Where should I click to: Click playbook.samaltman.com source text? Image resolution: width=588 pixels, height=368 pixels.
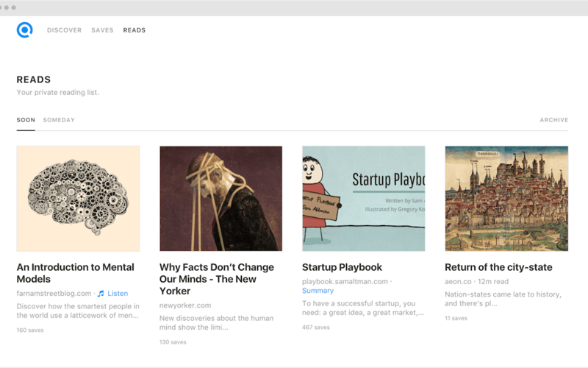tap(345, 281)
